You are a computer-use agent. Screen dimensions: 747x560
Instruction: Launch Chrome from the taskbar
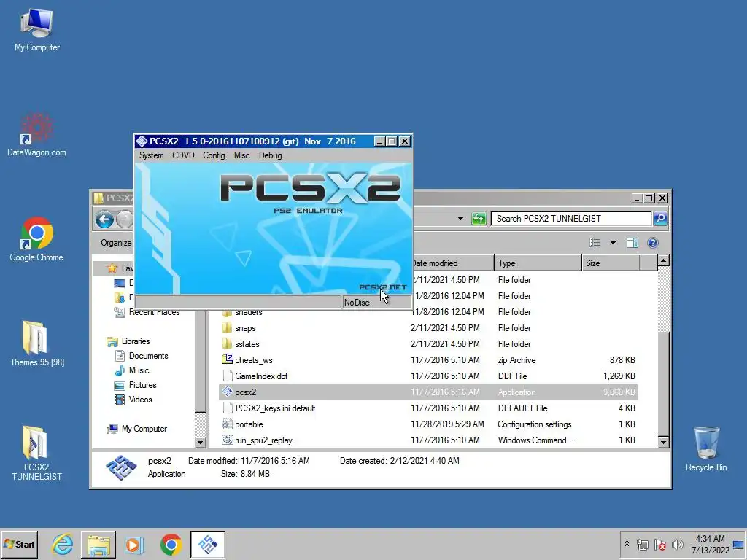171,544
